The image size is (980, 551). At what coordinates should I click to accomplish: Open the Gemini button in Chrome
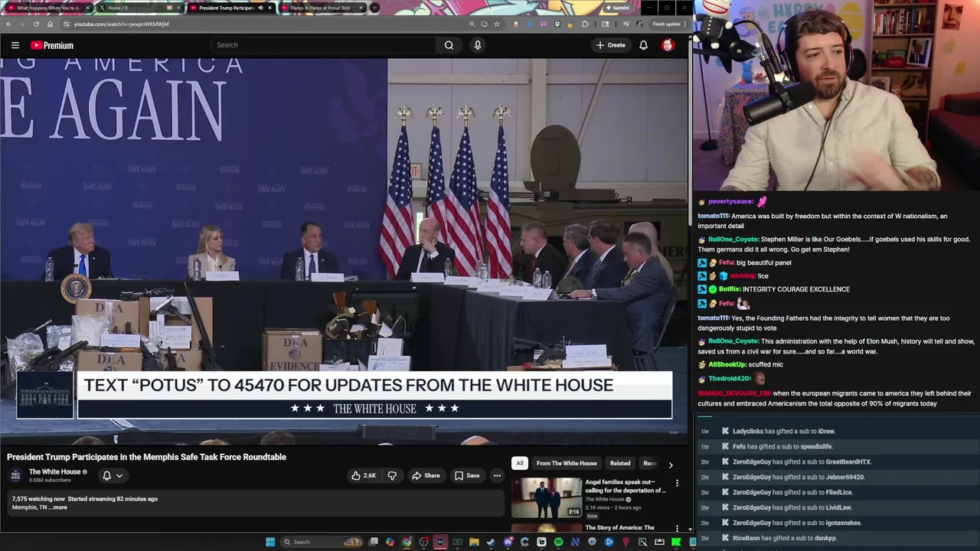pyautogui.click(x=617, y=8)
